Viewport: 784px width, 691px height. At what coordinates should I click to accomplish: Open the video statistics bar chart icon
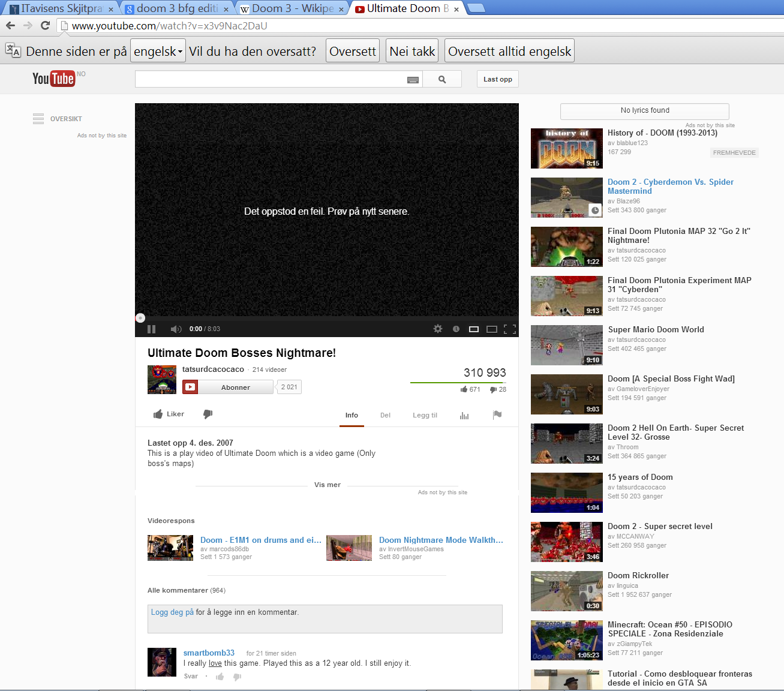tap(464, 415)
